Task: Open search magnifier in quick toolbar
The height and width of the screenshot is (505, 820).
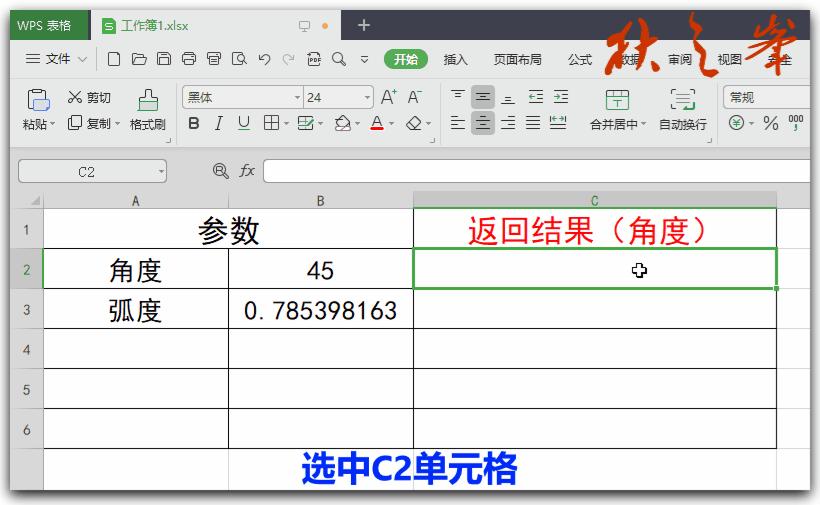Action: pyautogui.click(x=339, y=59)
